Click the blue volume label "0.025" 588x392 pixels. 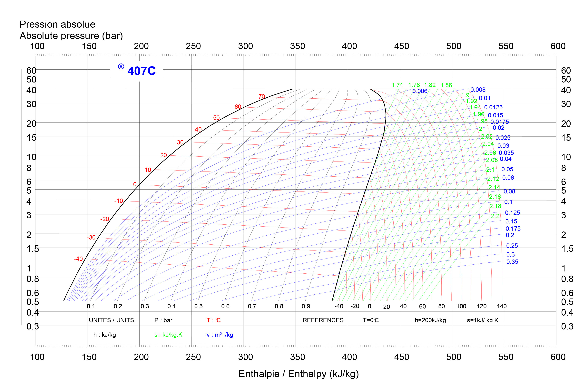point(503,138)
